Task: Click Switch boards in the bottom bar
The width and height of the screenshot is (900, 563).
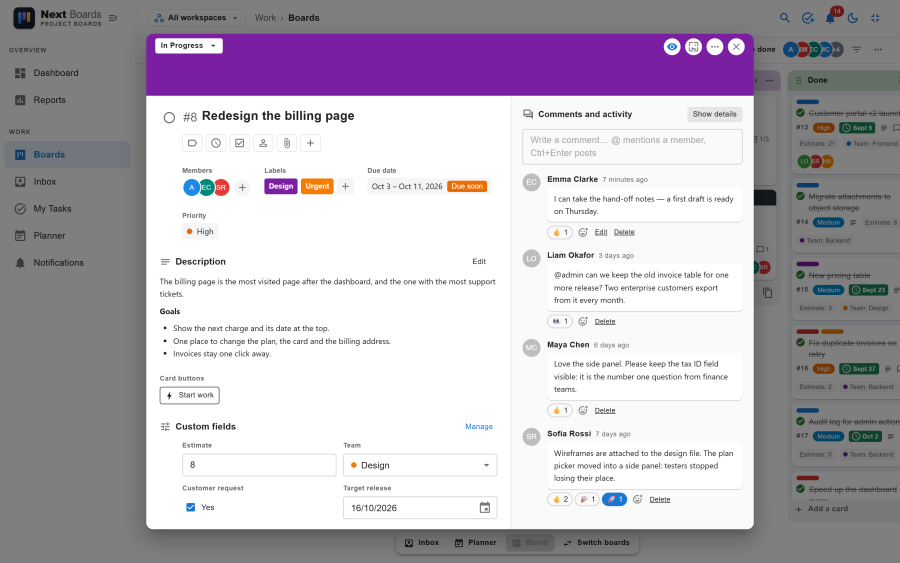Action: click(596, 542)
